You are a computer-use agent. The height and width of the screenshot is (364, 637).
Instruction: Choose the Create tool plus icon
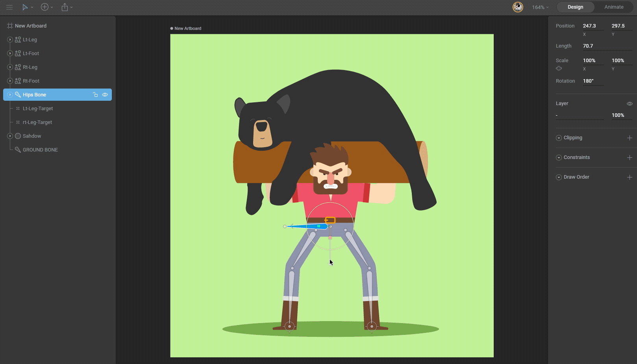(x=45, y=7)
